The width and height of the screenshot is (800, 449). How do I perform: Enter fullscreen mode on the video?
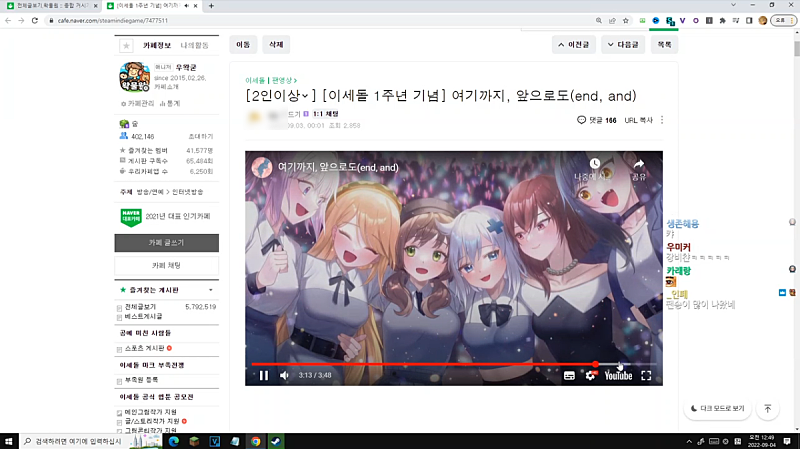tap(646, 376)
